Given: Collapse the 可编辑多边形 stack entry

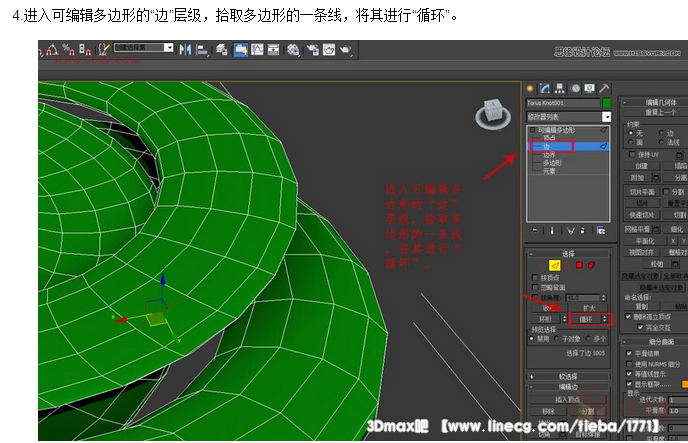Looking at the screenshot, I should (x=532, y=130).
